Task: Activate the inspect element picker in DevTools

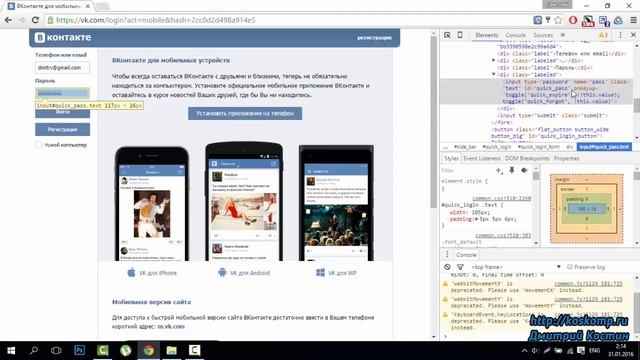Action: click(447, 35)
